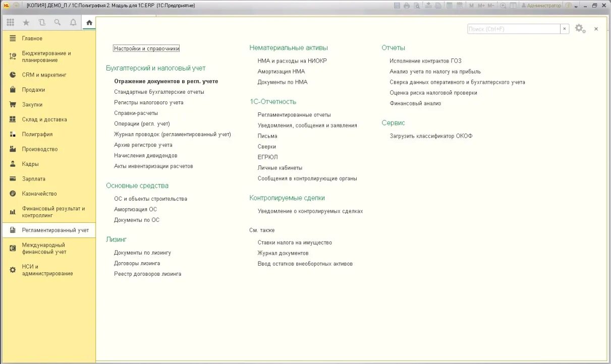Viewport: 611px width, 364px height.
Task: Open the calendar icon in title bar
Action: 459,6
